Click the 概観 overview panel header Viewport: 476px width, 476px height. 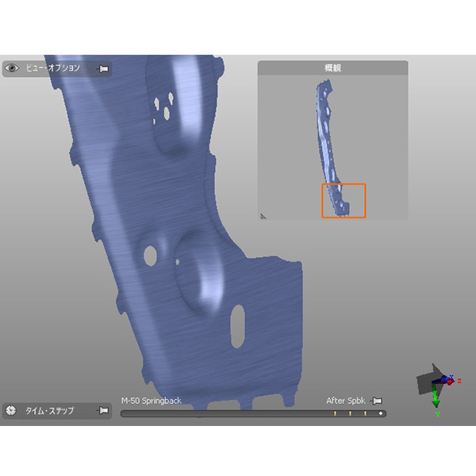tap(332, 67)
